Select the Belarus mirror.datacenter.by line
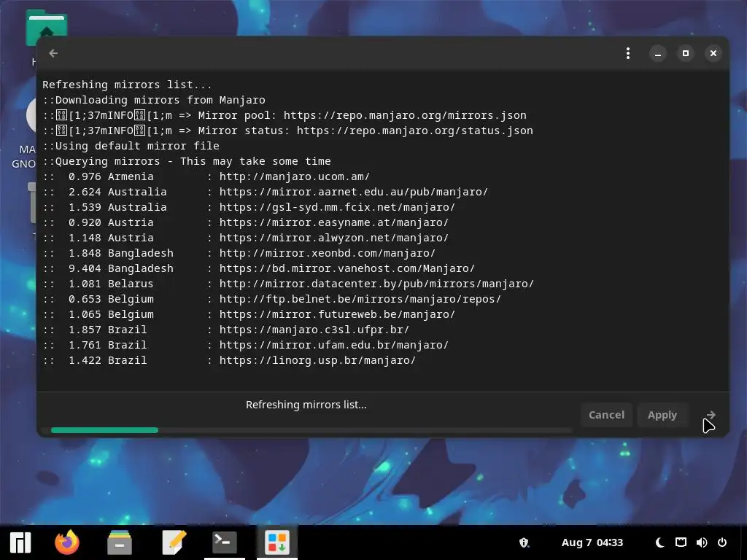 288,284
